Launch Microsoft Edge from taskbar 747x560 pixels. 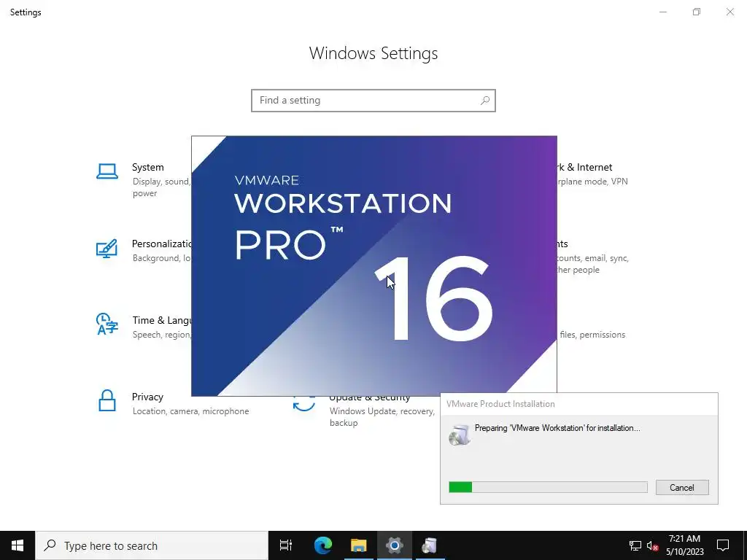(x=323, y=545)
